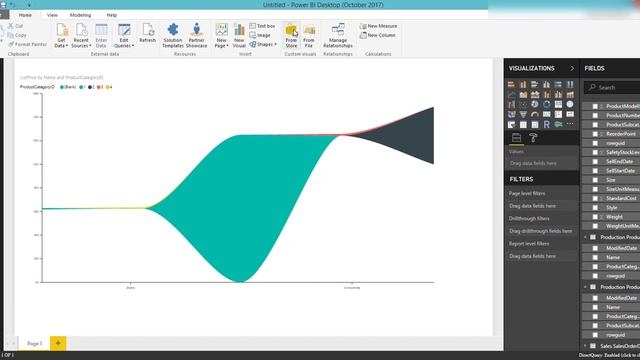Image resolution: width=640 pixels, height=360 pixels.
Task: Switch to the View ribbon tab
Action: coord(52,15)
